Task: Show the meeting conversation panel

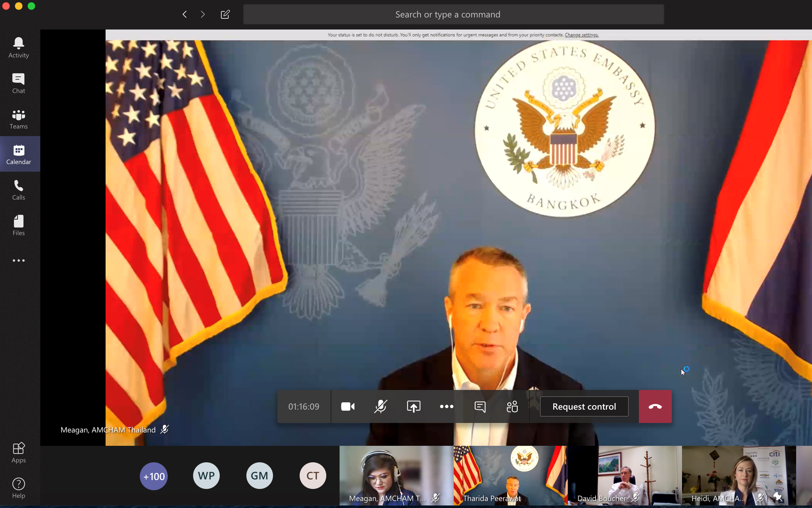Action: [x=480, y=406]
